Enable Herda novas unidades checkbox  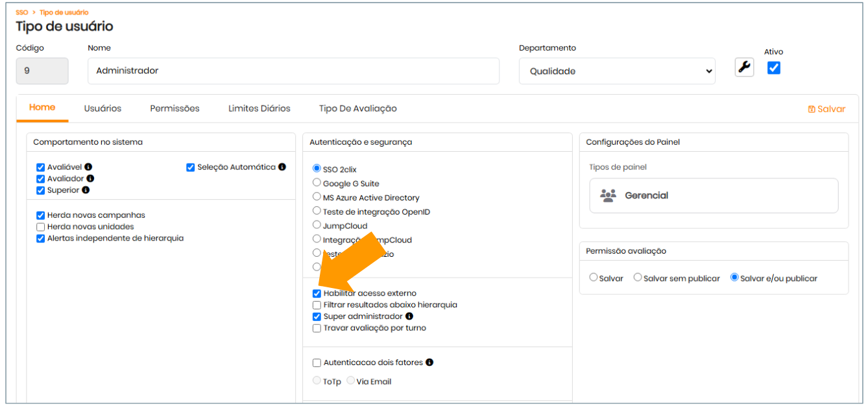41,227
